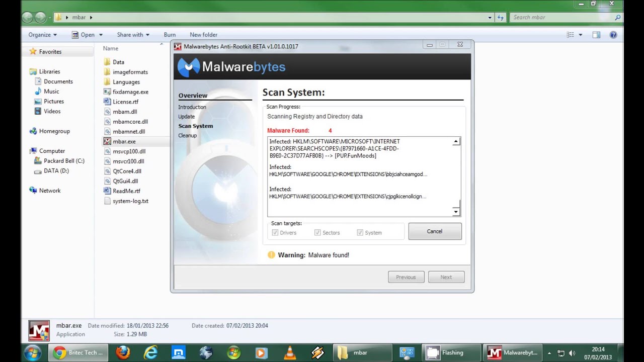This screenshot has height=362, width=644.
Task: Open Packard Bell (C:) drive
Action: (64, 161)
